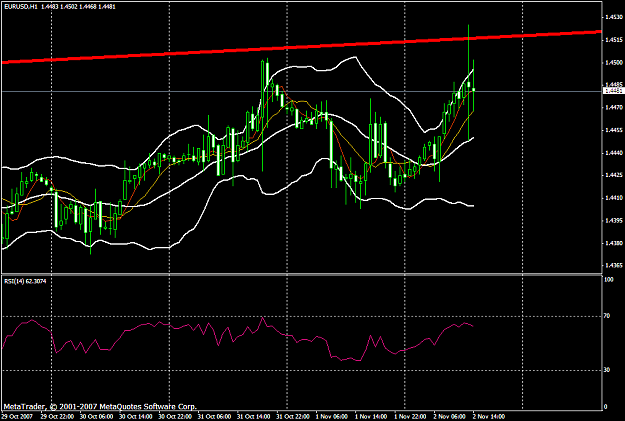The height and width of the screenshot is (421, 625).
Task: Click the RSI(14) 62.3074 indicator label
Action: click(25, 281)
